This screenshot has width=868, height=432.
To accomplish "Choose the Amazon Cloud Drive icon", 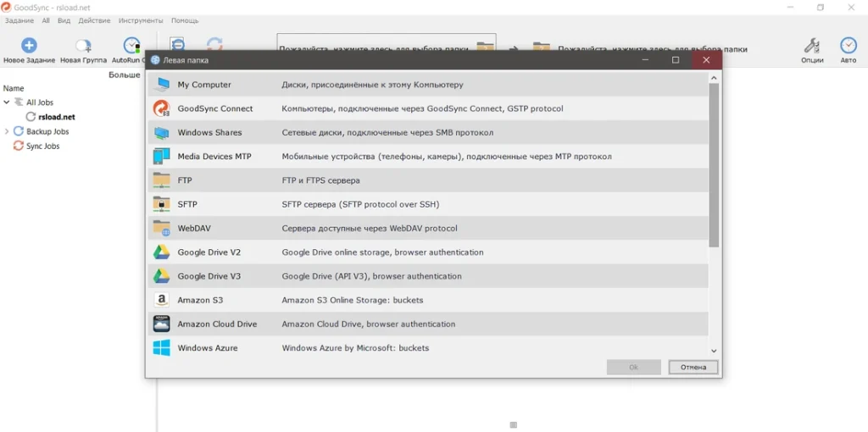I will [161, 324].
